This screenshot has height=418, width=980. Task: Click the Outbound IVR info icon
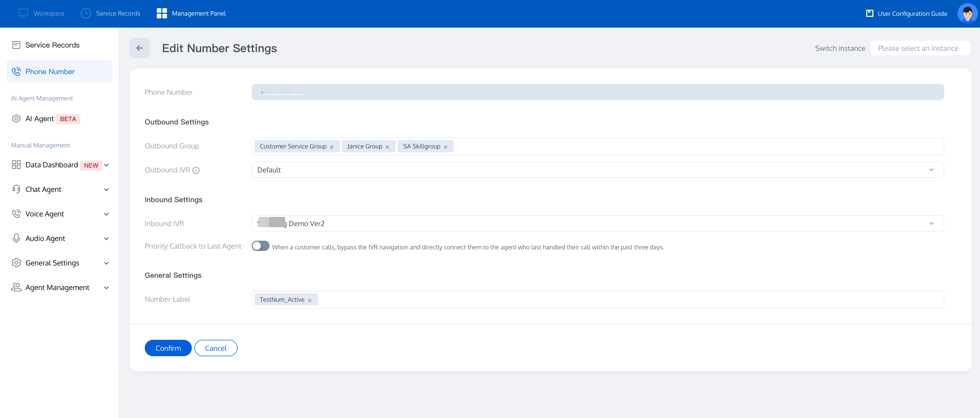[x=196, y=170]
